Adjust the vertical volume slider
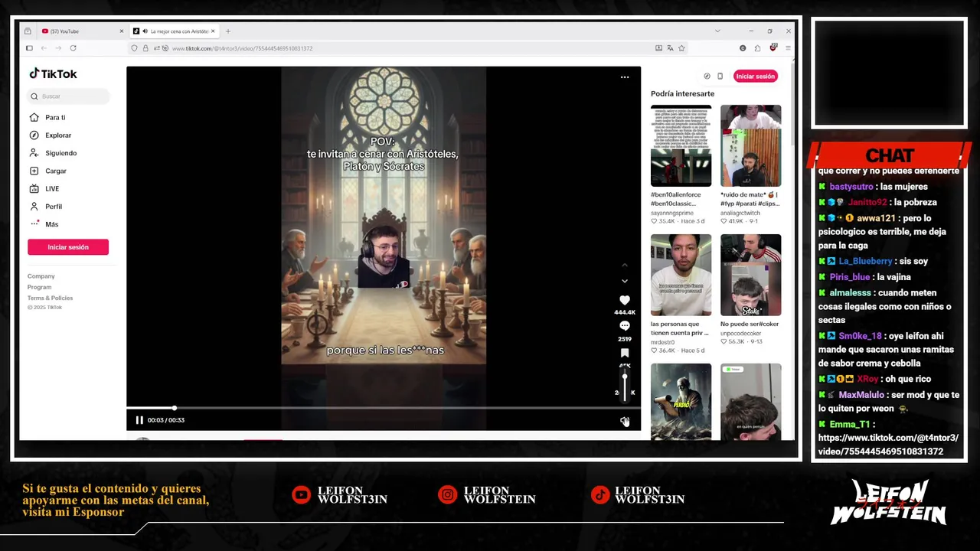The height and width of the screenshot is (551, 980). [625, 386]
